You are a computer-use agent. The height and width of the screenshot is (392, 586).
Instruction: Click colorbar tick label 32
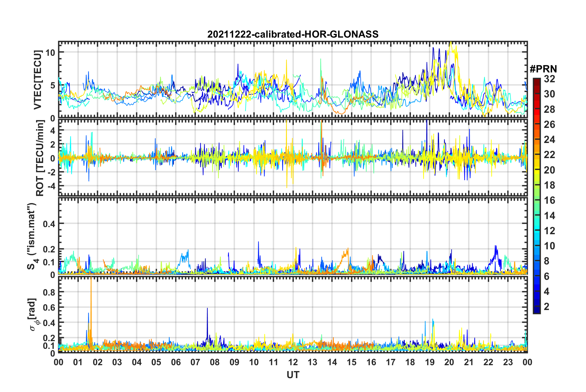pos(549,79)
